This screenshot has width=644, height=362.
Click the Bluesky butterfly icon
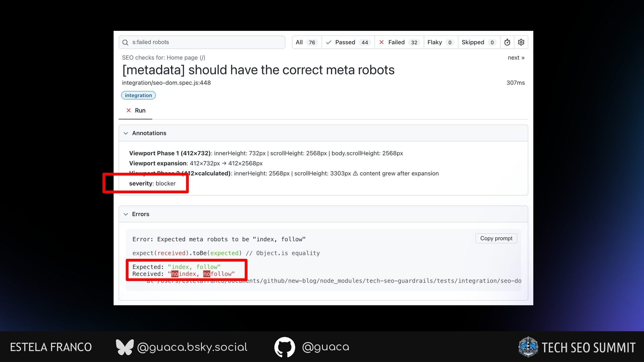[124, 347]
